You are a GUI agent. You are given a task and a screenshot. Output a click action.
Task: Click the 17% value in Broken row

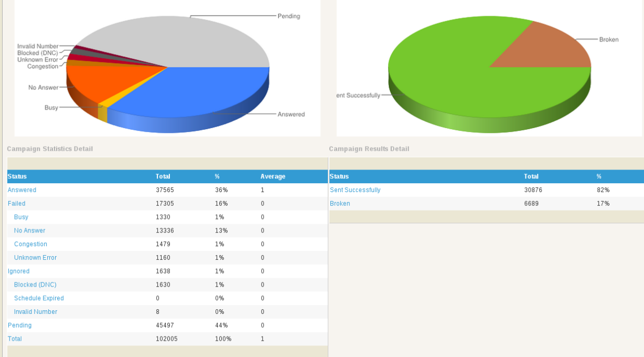coord(603,204)
